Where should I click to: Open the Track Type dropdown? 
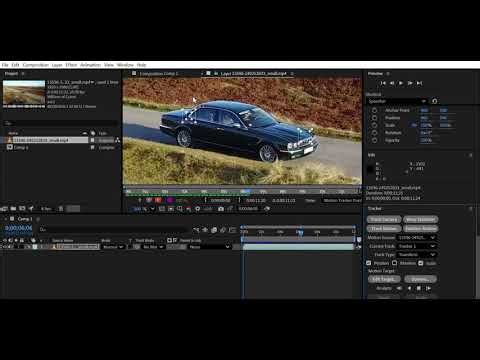pos(417,255)
